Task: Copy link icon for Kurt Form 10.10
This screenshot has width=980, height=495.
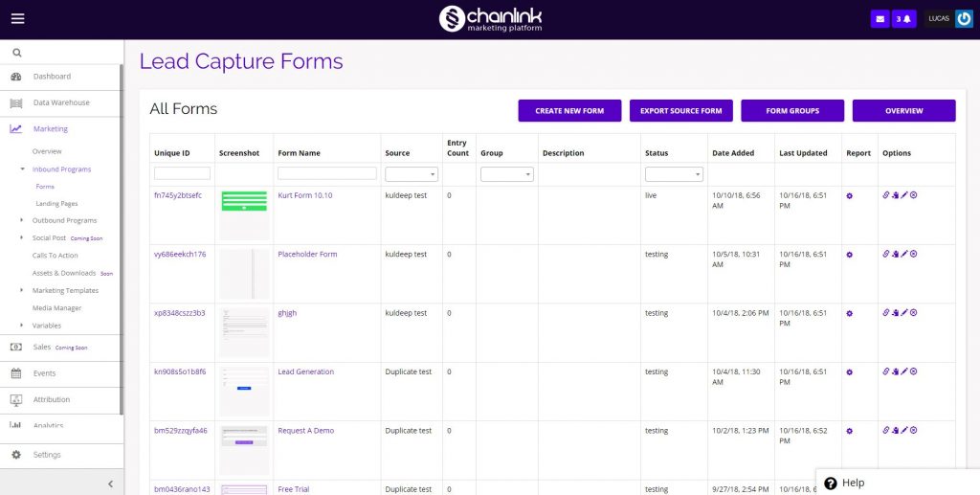Action: click(885, 195)
